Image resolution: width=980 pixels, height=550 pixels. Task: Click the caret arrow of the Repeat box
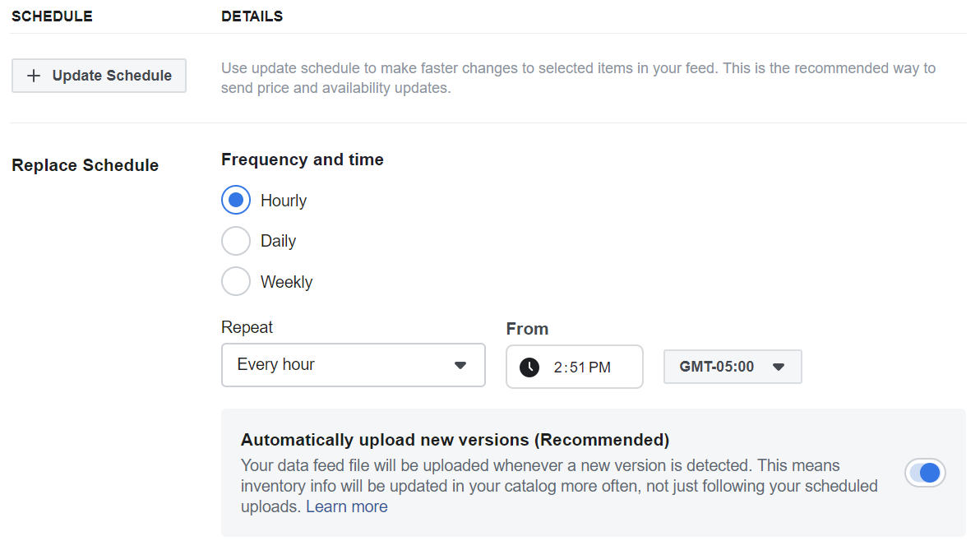click(460, 365)
